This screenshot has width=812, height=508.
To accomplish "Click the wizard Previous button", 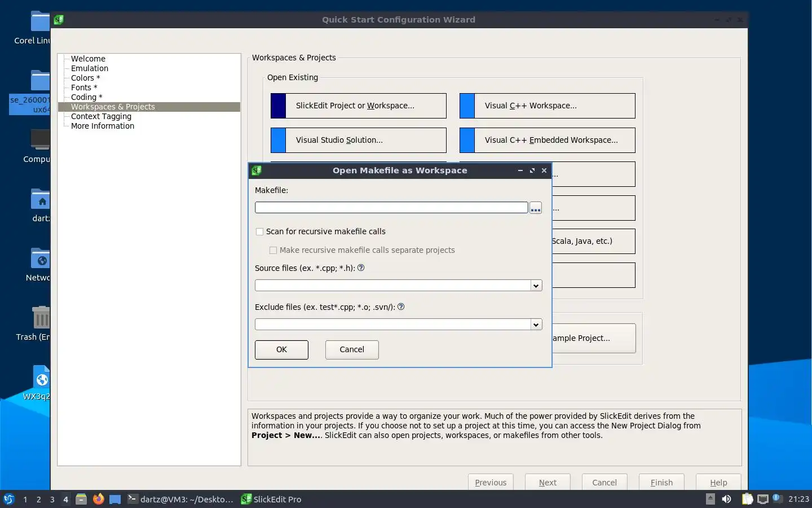I will pyautogui.click(x=491, y=483).
